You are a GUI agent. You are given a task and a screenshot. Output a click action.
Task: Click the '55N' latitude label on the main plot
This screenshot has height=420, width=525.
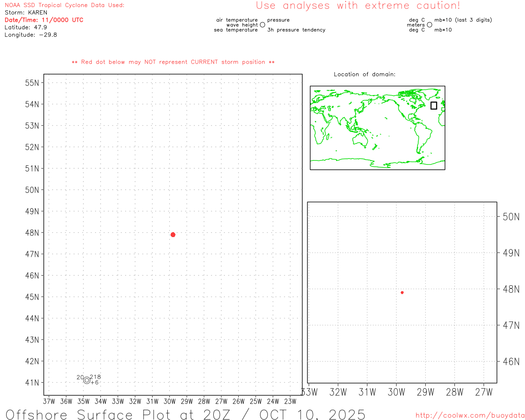pos(32,83)
